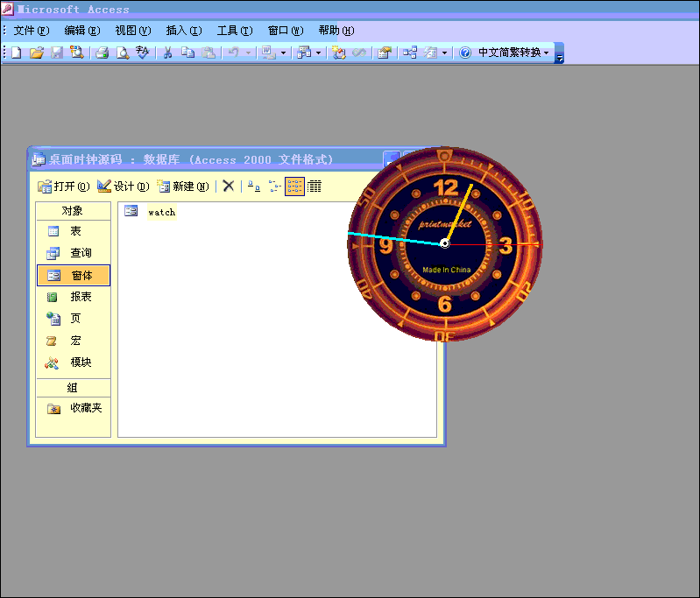Open the 中文简繁转换 dropdown

coord(513,53)
